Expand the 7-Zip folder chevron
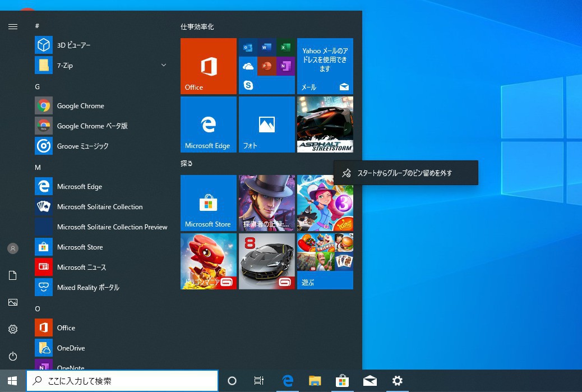 [164, 66]
